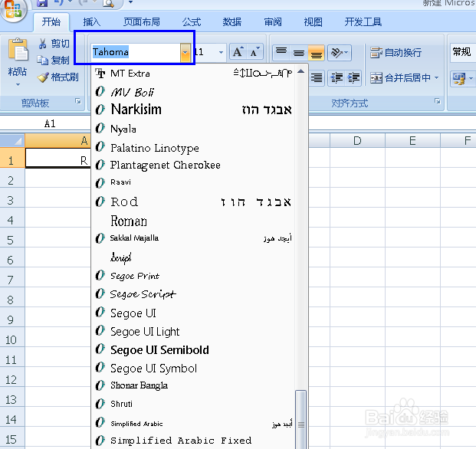The width and height of the screenshot is (476, 449).
Task: Select the Segoe UI Light font
Action: pos(193,331)
